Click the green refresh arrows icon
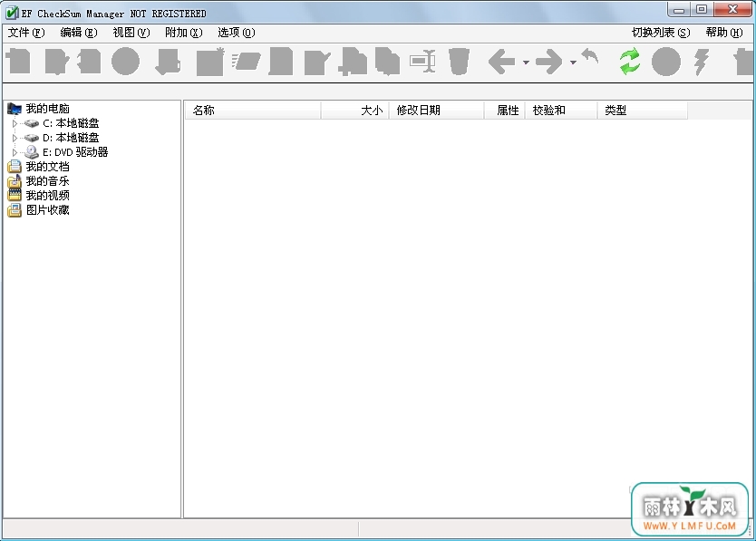 tap(630, 62)
